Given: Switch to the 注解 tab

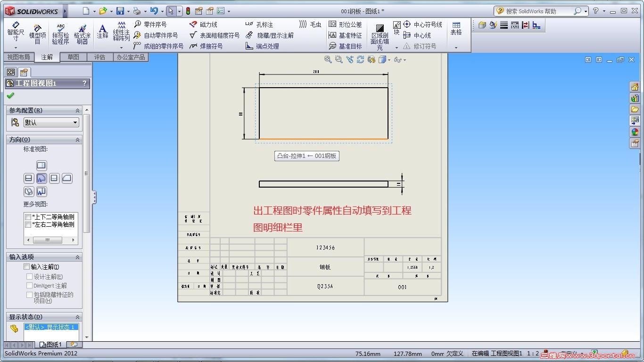Looking at the screenshot, I should click(x=47, y=58).
